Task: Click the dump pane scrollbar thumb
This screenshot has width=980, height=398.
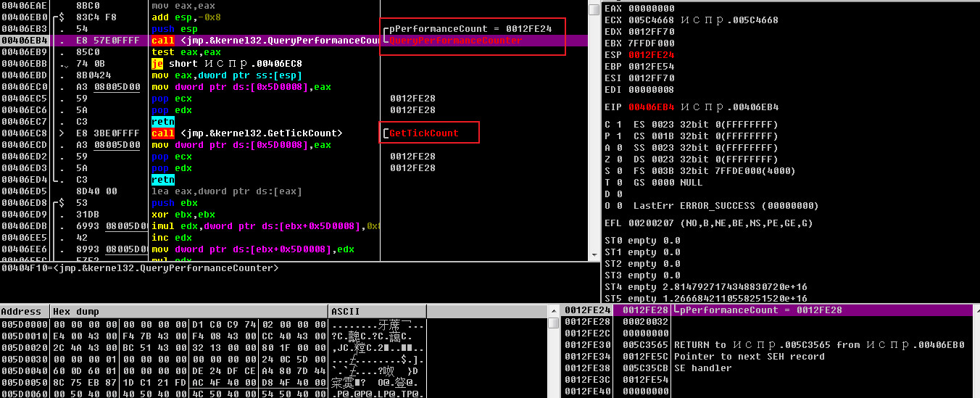Action: click(554, 323)
